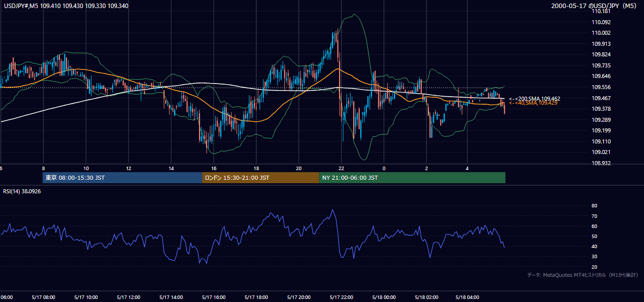Click the MetaQuotes MT4ヒストリカル data source note

(583, 275)
